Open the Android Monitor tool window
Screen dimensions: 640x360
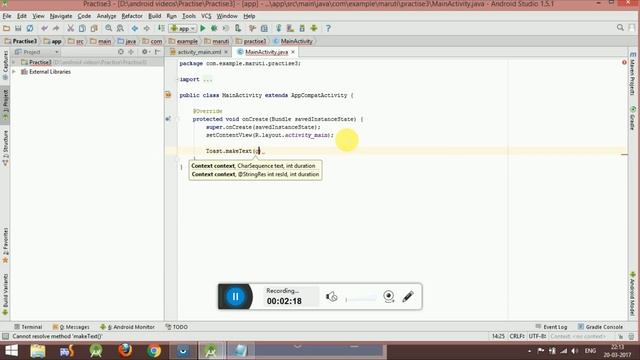click(127, 327)
